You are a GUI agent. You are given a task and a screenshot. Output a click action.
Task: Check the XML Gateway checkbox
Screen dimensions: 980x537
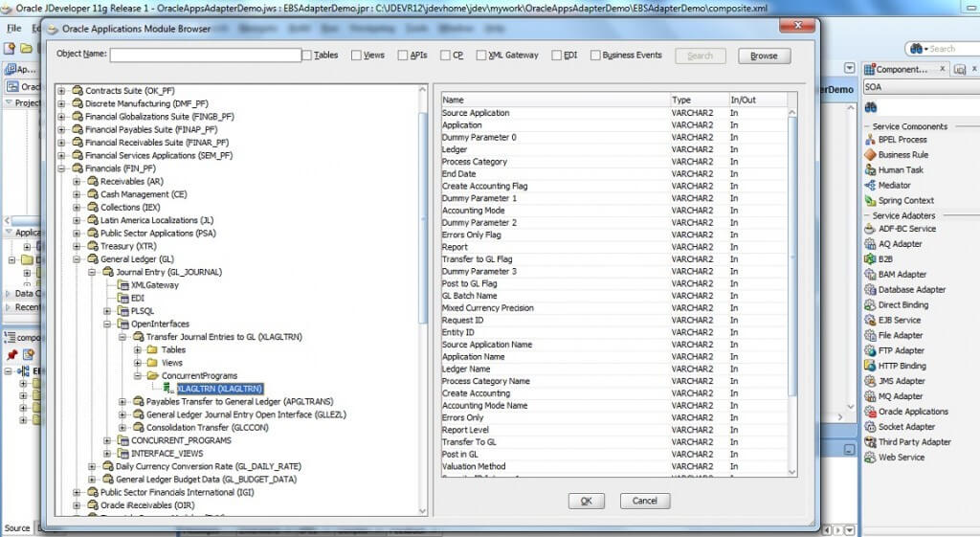481,56
